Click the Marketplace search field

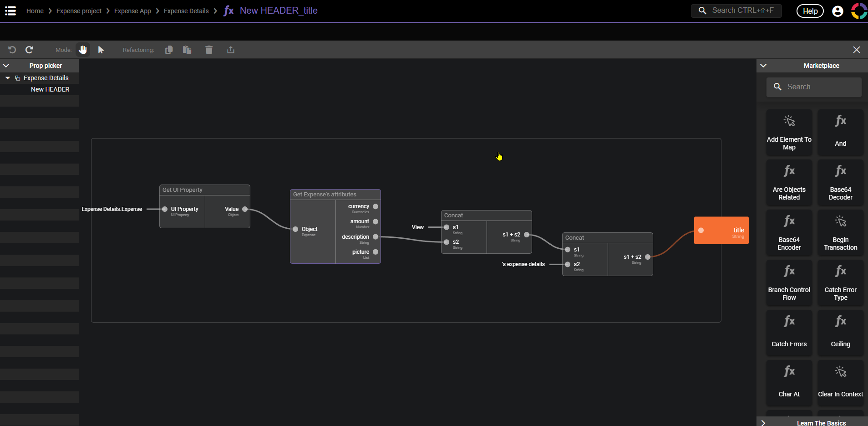814,87
